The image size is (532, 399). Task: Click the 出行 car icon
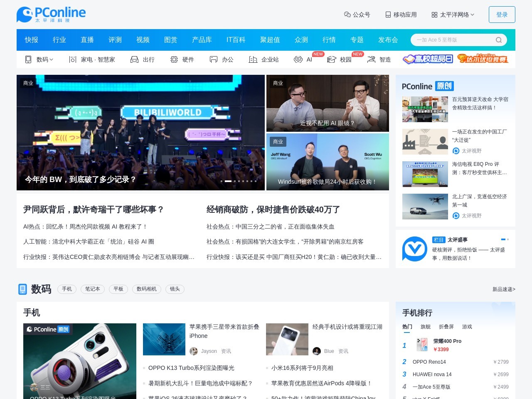coord(134,59)
